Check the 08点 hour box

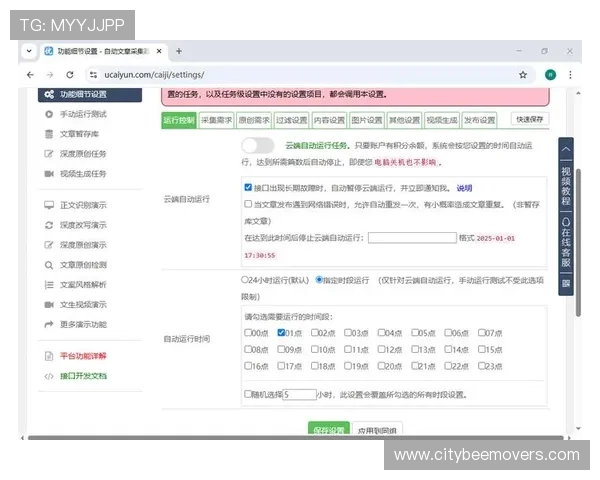click(248, 349)
